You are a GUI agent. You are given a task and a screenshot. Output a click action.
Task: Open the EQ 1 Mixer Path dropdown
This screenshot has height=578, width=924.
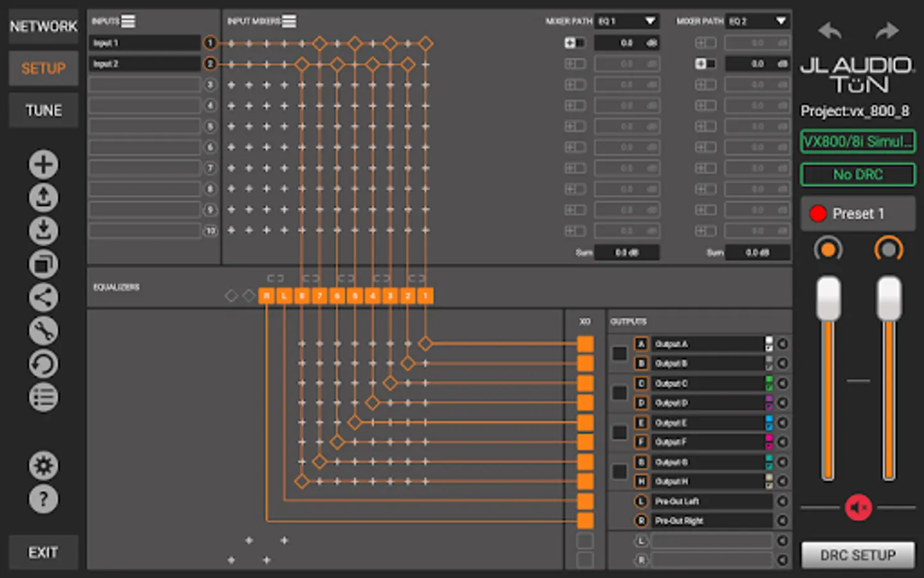[x=626, y=21]
